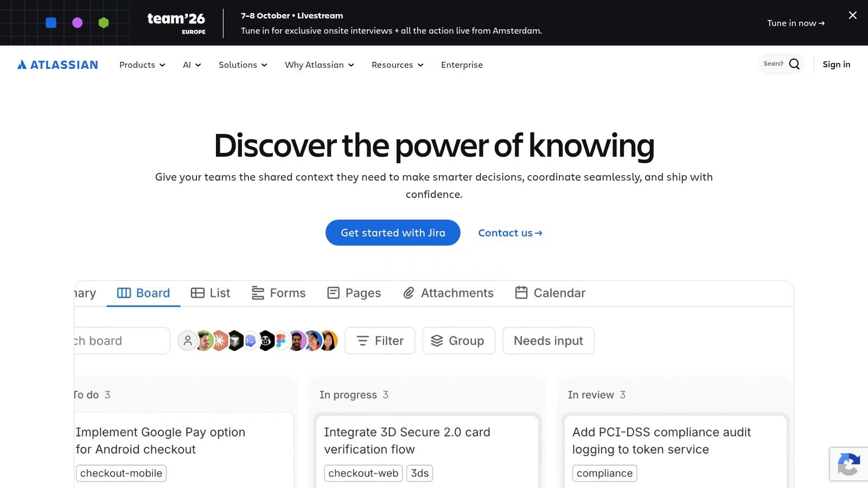The image size is (868, 488).
Task: Click the Search input field in header
Action: coord(774,64)
